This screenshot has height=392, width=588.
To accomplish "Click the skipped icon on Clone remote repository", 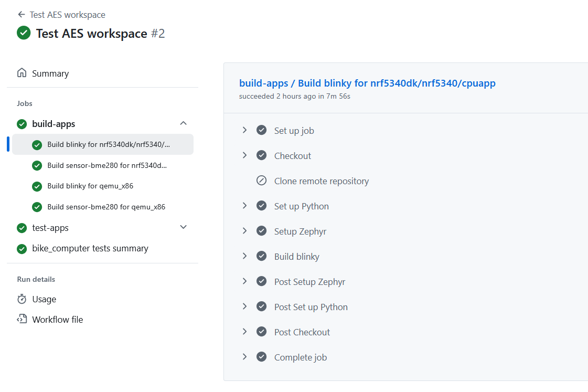I will click(261, 180).
